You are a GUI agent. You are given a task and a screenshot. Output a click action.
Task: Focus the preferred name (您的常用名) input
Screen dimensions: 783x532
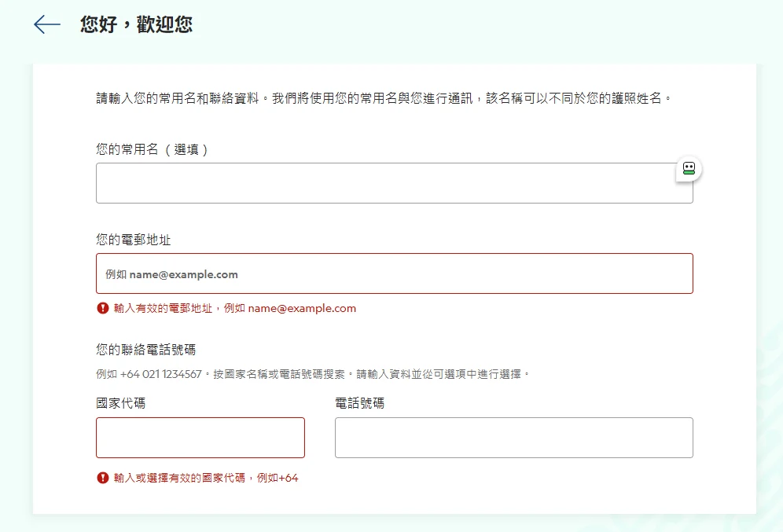tap(395, 183)
